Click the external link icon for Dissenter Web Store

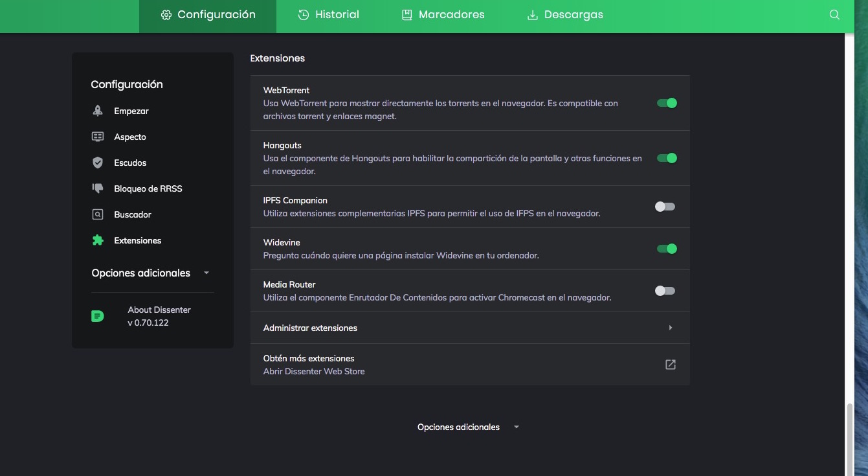(x=671, y=365)
